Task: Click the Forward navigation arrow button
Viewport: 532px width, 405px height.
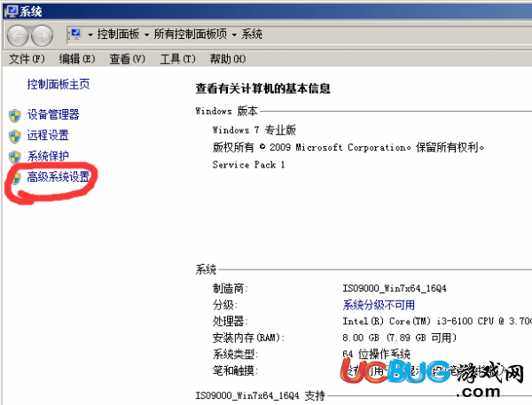Action: [x=42, y=35]
